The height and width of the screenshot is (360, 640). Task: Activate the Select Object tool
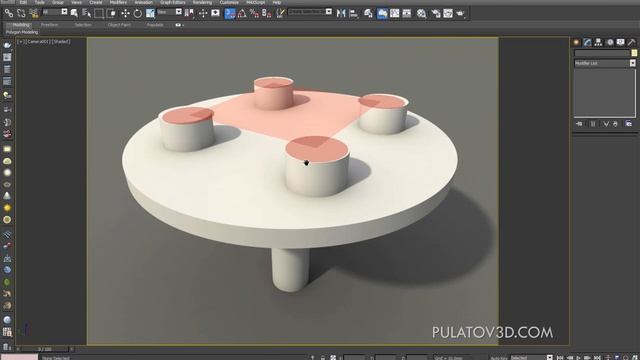[x=74, y=13]
